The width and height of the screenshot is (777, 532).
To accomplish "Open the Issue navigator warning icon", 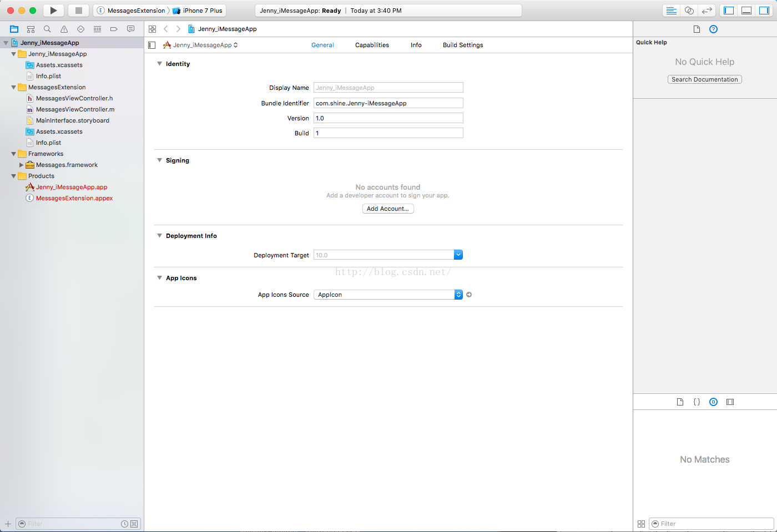I will (x=64, y=29).
